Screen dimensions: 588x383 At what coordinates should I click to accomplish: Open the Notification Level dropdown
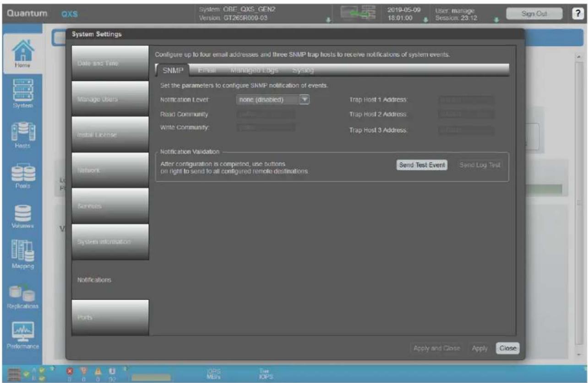273,100
